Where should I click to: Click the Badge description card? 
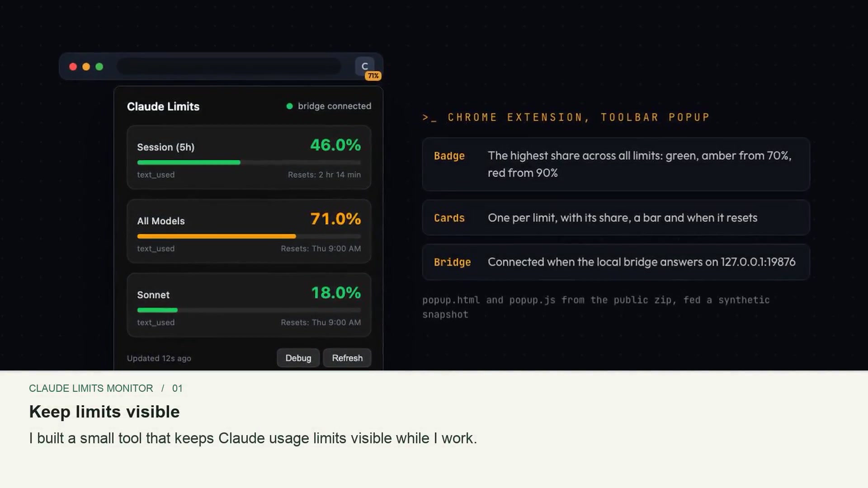pos(616,164)
